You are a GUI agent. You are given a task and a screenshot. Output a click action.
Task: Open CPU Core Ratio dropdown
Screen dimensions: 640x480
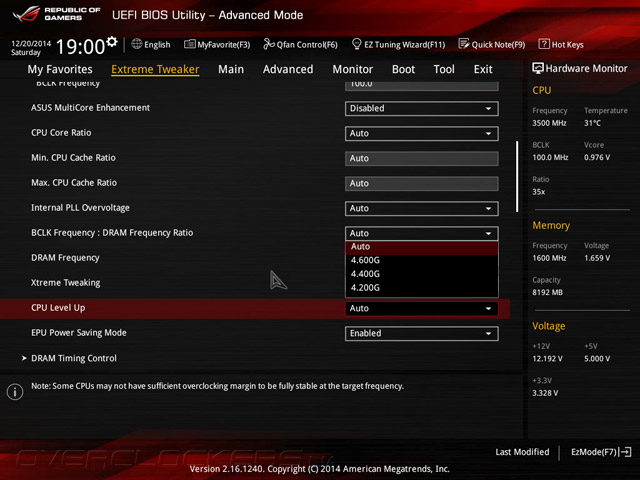pos(421,133)
